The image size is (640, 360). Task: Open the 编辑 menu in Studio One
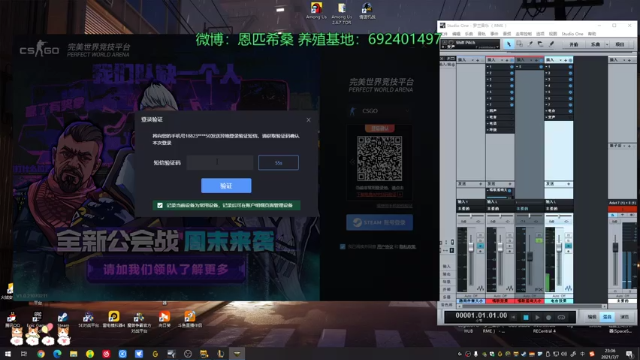(456, 34)
